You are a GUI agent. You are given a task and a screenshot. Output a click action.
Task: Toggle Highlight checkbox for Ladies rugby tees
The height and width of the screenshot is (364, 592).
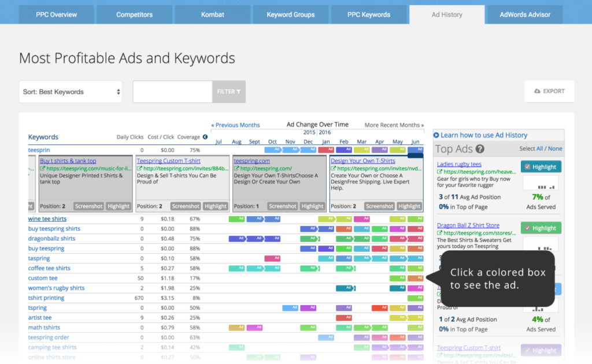[x=541, y=167]
